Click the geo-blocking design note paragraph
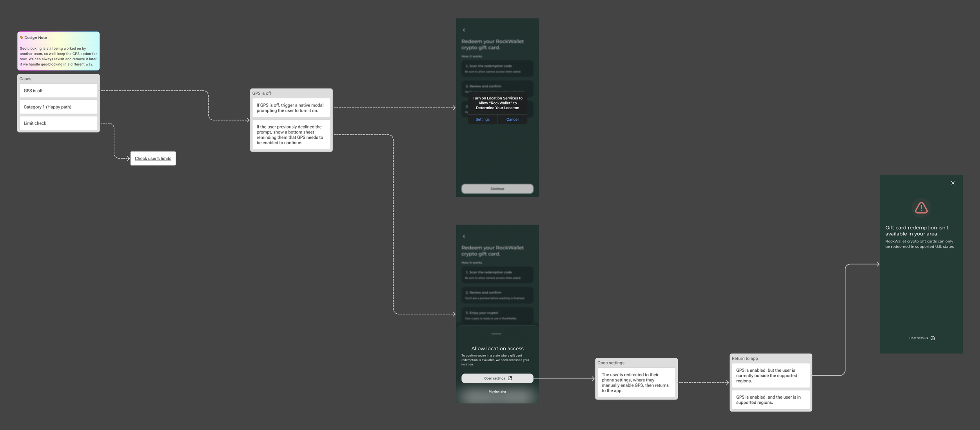 (58, 56)
